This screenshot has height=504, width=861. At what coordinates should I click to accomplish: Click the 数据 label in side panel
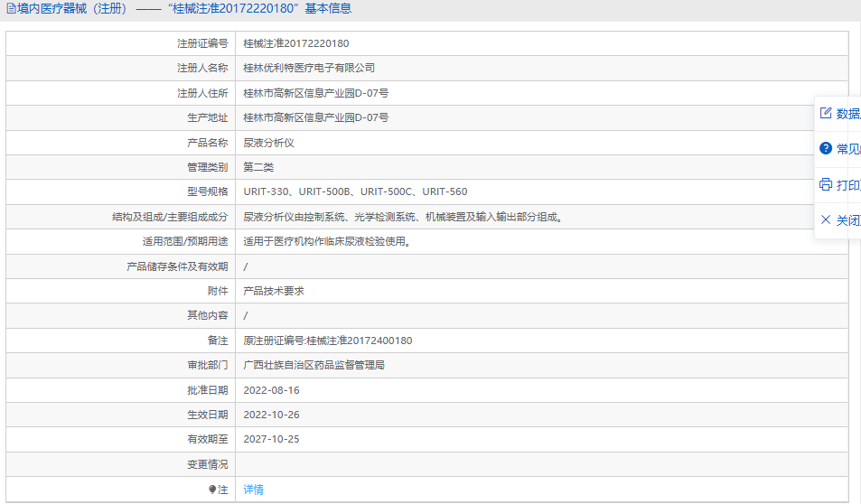point(847,114)
